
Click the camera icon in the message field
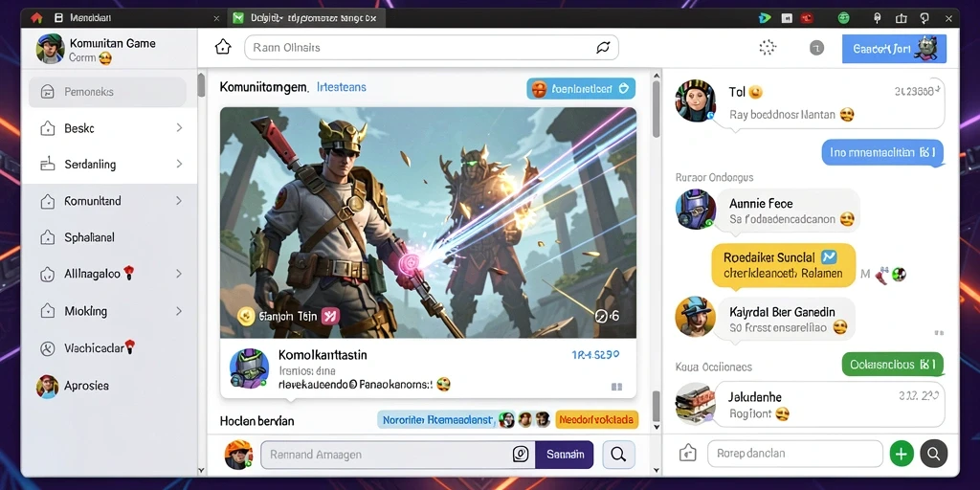(x=521, y=455)
